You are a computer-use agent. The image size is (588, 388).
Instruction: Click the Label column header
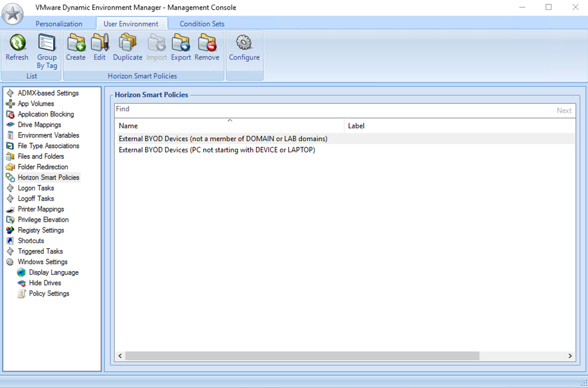[x=356, y=126]
